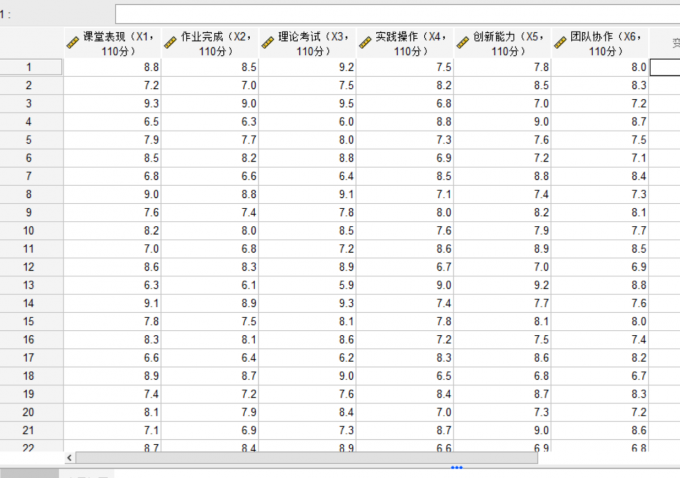Click the horizontal scrollbar left arrow
This screenshot has height=478, width=680.
(69, 458)
